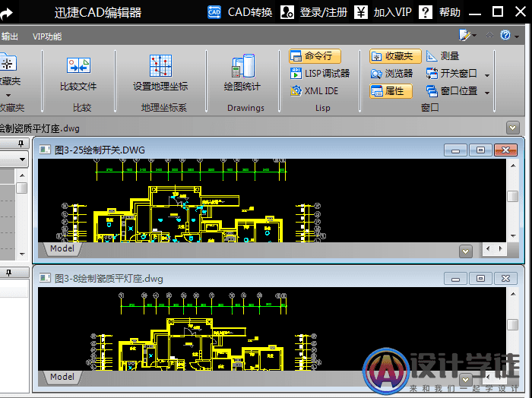532x398 pixels.
Task: Expand the 开关窗口 dropdown arrow
Action: point(487,75)
